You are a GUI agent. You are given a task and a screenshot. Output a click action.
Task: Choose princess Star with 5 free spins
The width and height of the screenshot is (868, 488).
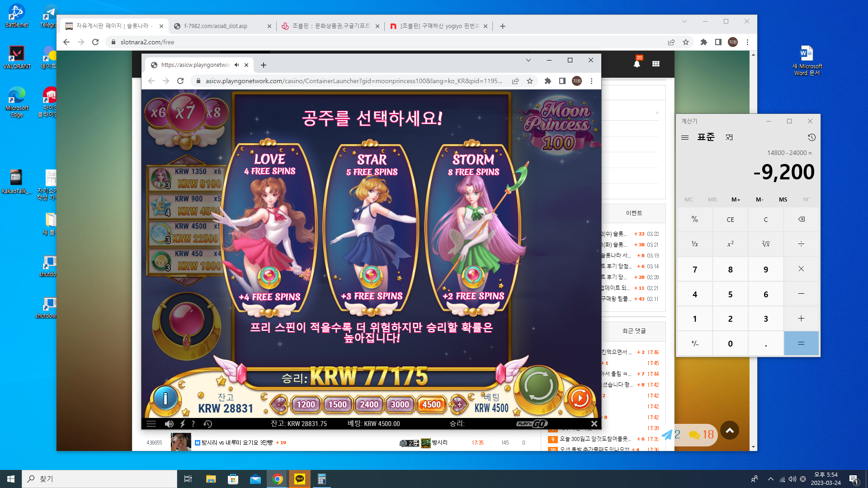point(372,228)
